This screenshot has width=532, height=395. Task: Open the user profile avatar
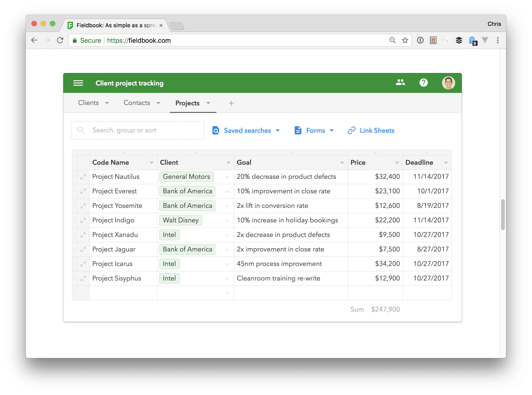[448, 83]
